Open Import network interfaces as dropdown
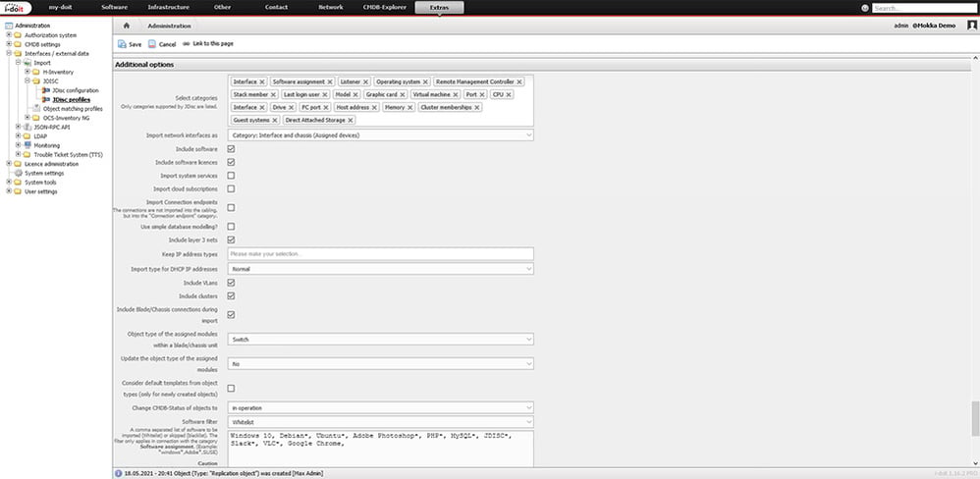The height and width of the screenshot is (479, 980). (381, 134)
